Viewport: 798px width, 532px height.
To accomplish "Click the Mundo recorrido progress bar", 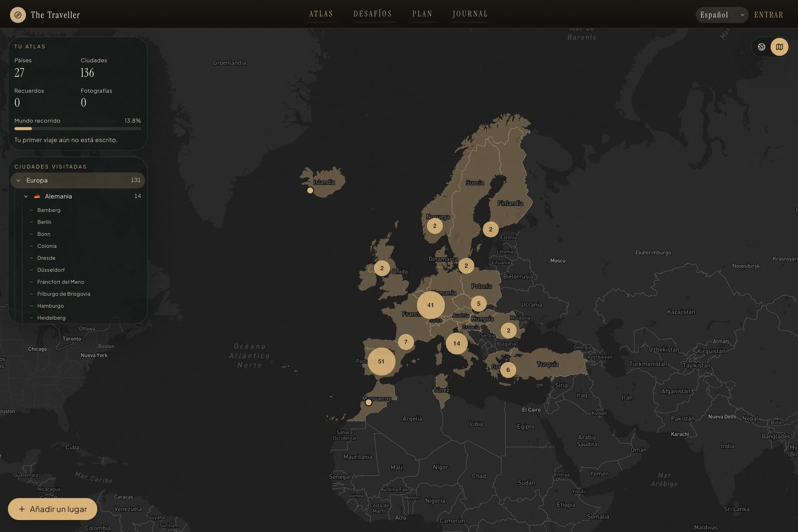I will [78, 129].
